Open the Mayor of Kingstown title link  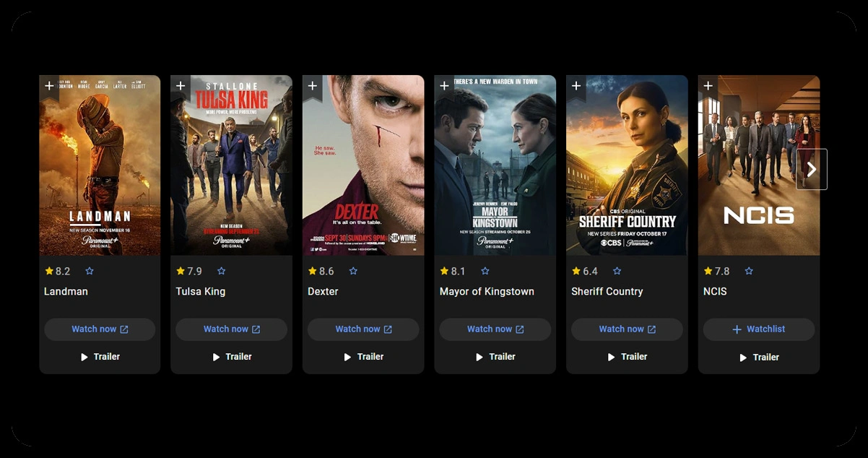(487, 292)
